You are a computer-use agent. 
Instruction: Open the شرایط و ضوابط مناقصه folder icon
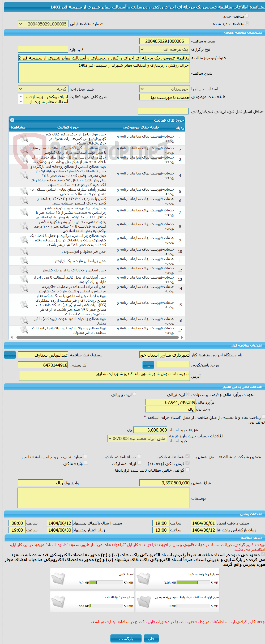[x=143, y=578]
